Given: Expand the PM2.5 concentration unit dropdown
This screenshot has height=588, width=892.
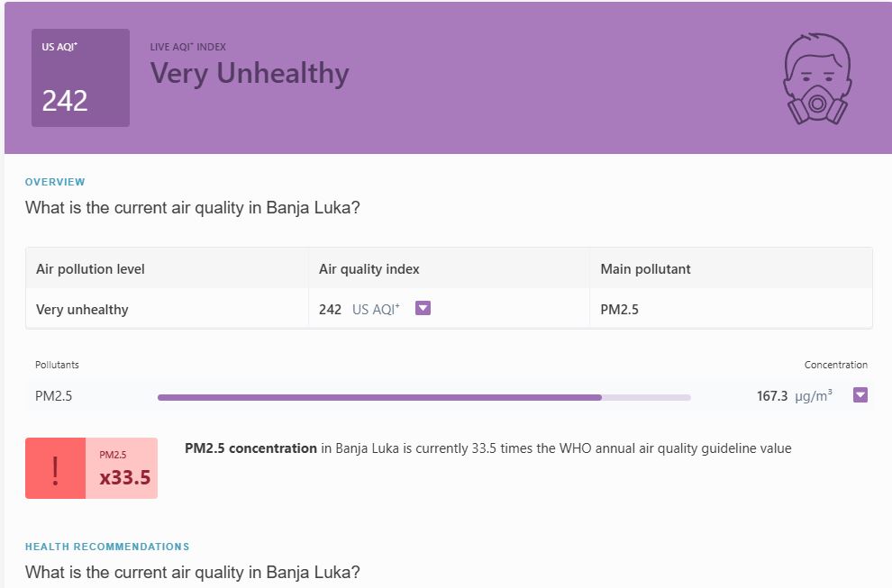Looking at the screenshot, I should pyautogui.click(x=860, y=394).
